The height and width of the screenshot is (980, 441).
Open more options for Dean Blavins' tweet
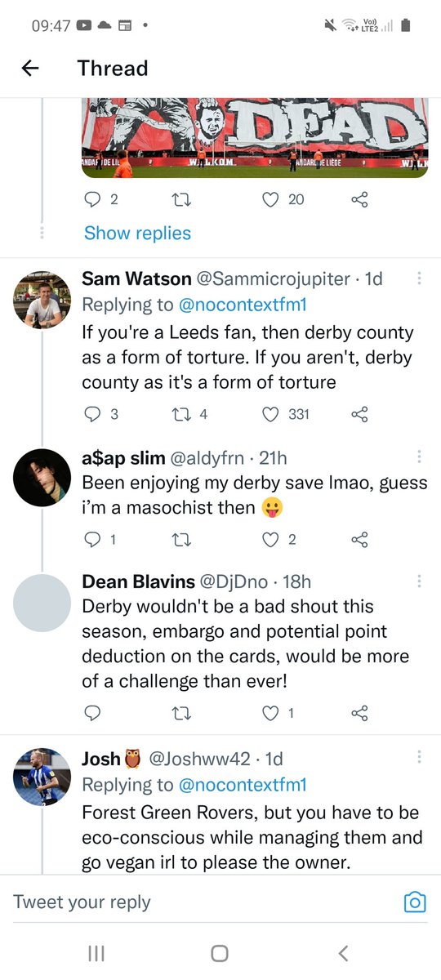(419, 581)
